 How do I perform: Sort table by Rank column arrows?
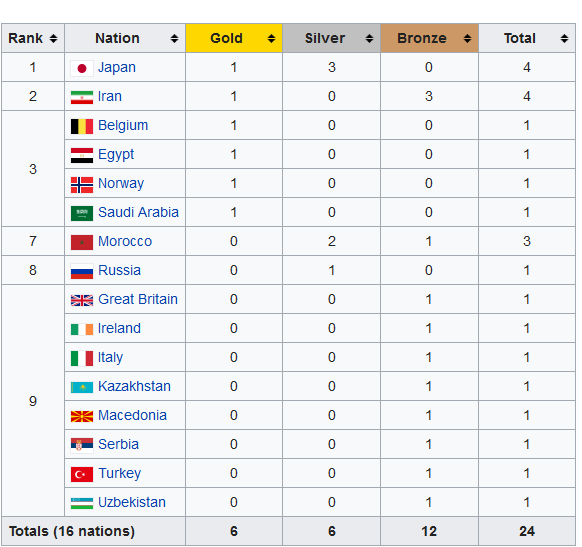tap(53, 38)
